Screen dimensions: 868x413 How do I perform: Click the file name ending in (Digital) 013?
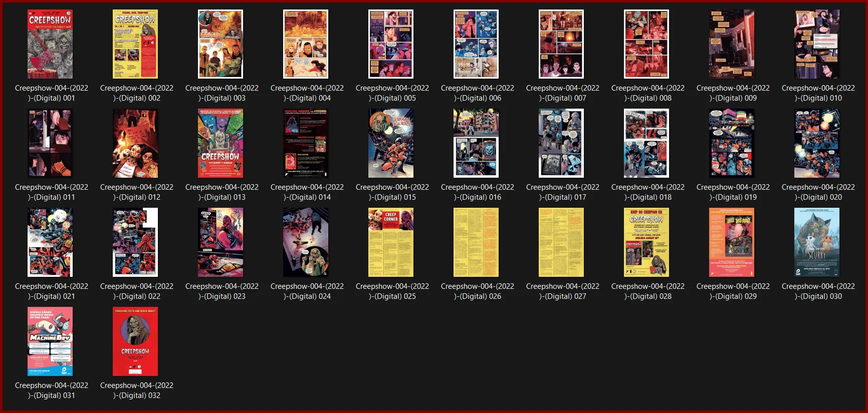point(222,192)
